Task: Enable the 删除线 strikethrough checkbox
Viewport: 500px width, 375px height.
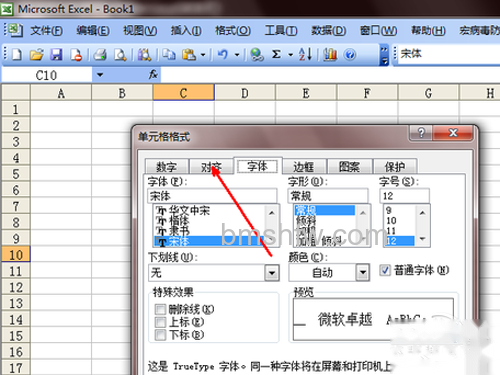Action: [x=160, y=309]
